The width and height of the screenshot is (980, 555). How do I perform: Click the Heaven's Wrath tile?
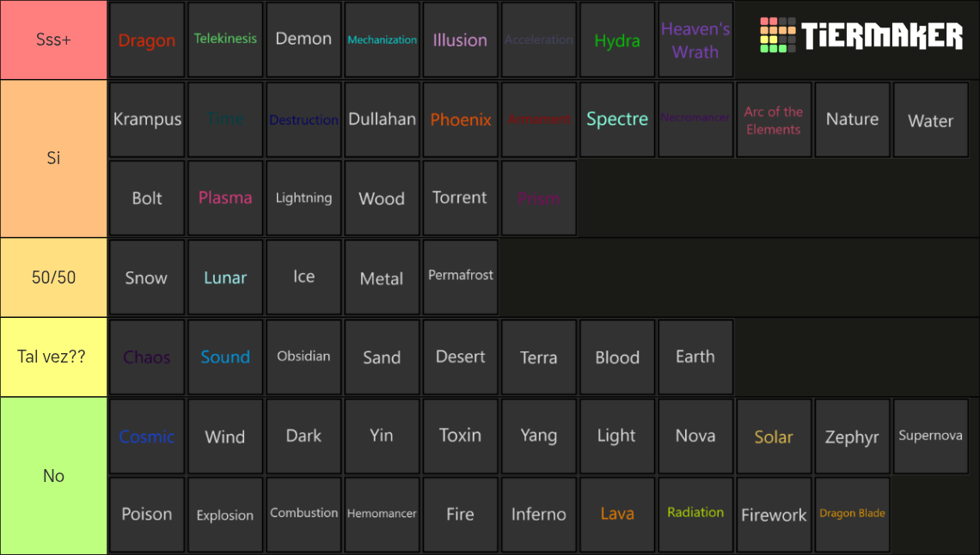tap(695, 40)
